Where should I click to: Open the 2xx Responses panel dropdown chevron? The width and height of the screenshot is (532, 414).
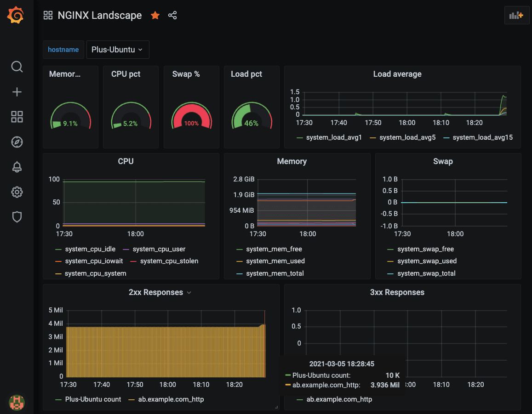[x=189, y=292]
